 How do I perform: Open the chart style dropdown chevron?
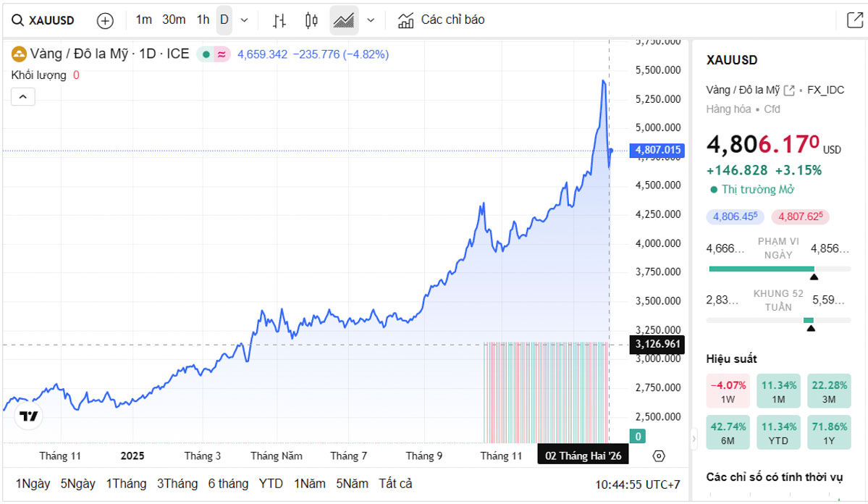point(370,20)
